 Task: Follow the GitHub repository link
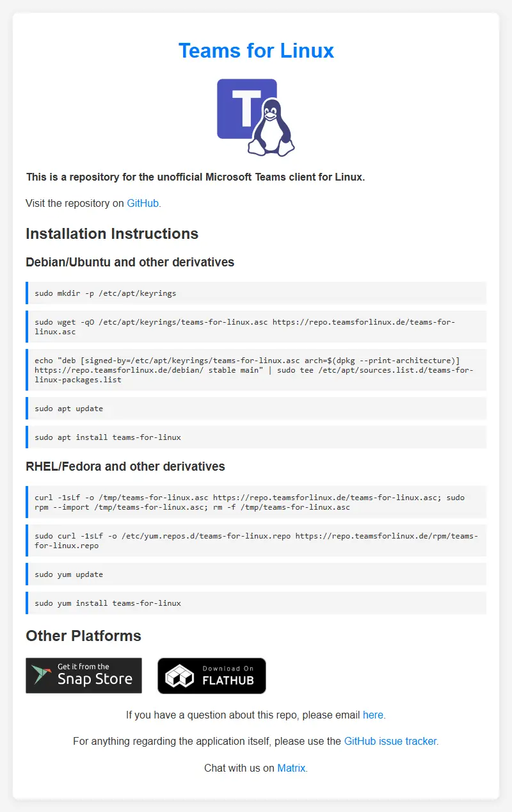click(x=143, y=203)
